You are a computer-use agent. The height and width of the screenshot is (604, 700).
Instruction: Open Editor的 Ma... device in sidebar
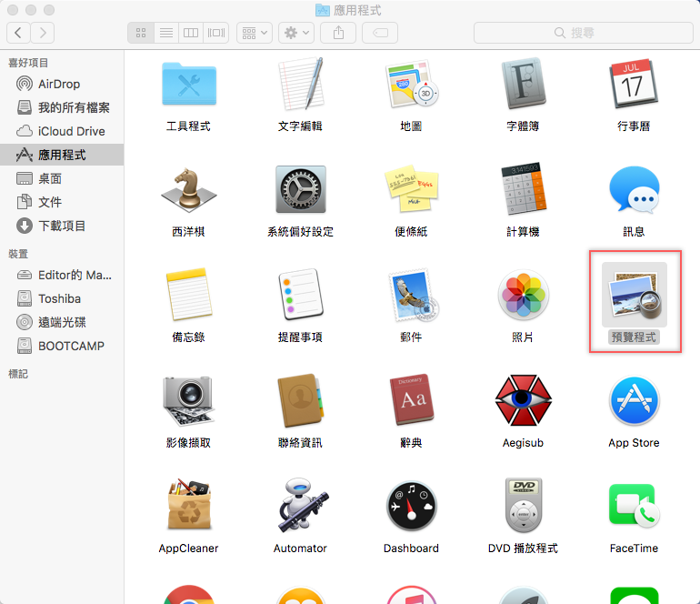point(62,276)
